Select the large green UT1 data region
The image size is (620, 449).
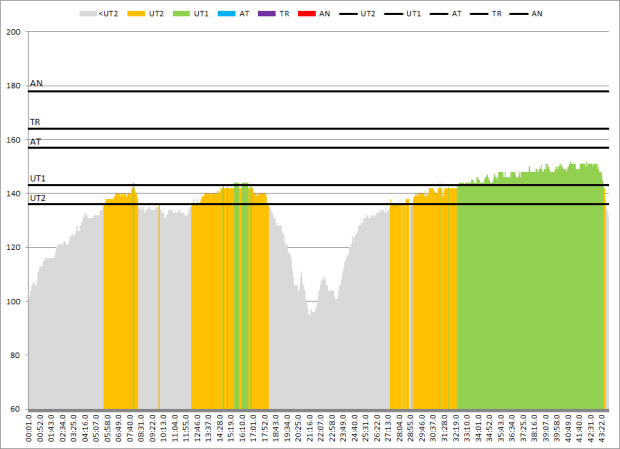pos(530,290)
